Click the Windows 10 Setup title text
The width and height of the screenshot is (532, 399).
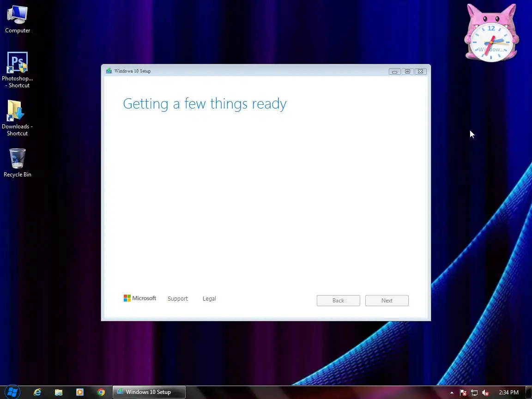tap(133, 71)
